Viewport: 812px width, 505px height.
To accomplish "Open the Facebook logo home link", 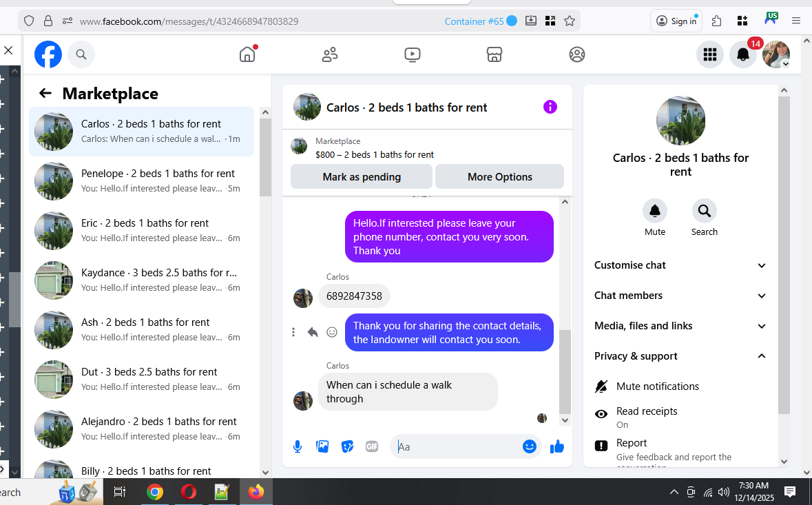I will click(48, 54).
